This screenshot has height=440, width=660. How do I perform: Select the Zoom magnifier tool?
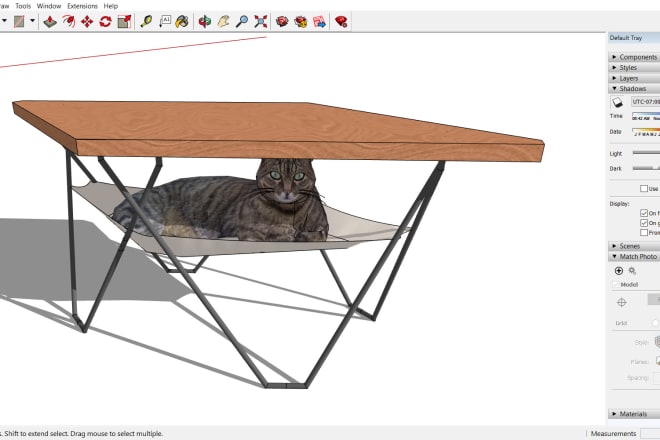(242, 21)
